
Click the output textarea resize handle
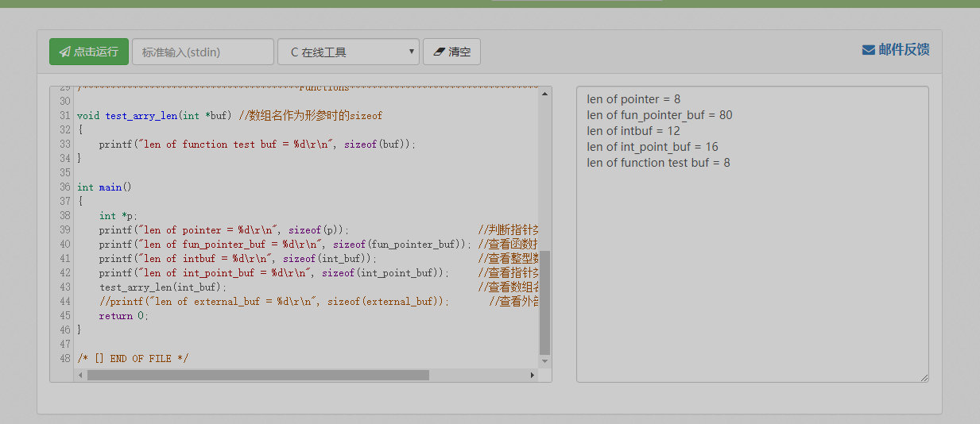coord(924,378)
